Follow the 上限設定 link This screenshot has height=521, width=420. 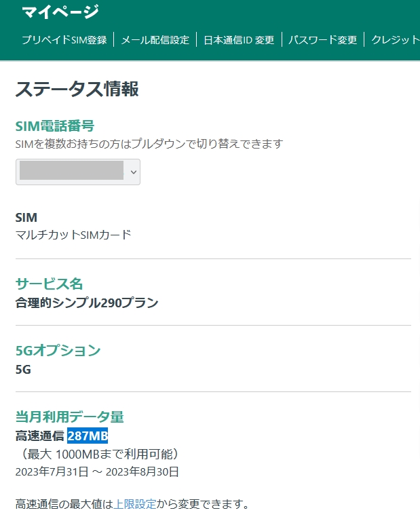pos(134,504)
